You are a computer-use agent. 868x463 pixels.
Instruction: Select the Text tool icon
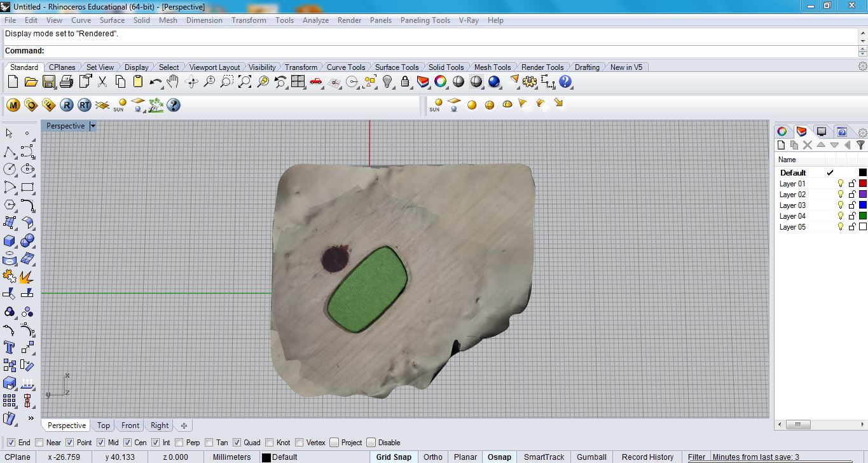click(x=10, y=347)
